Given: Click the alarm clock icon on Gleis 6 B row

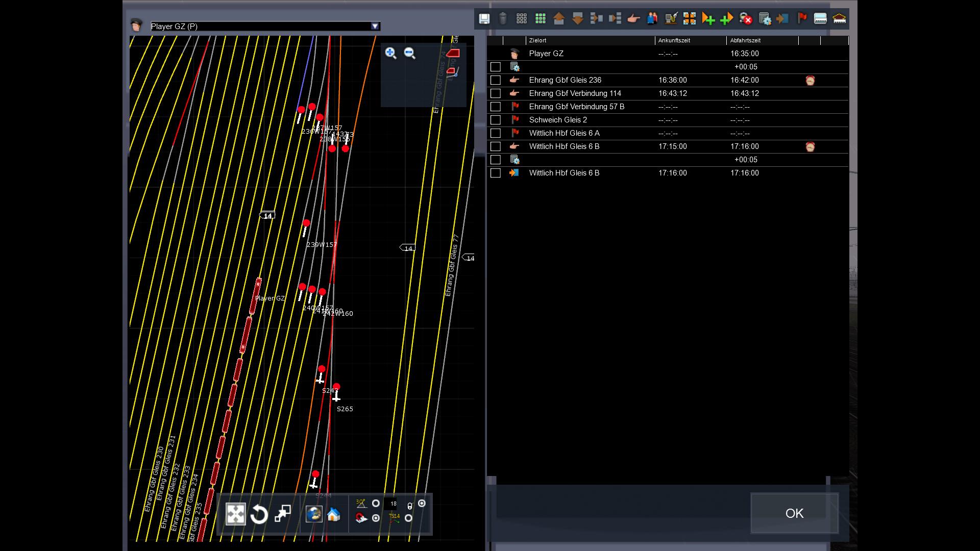Looking at the screenshot, I should coord(810,146).
